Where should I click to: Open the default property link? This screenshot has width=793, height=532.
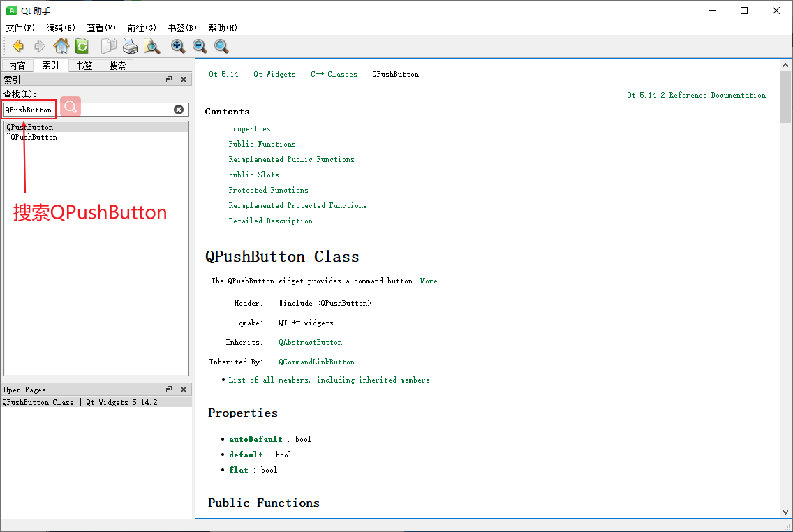pyautogui.click(x=246, y=455)
